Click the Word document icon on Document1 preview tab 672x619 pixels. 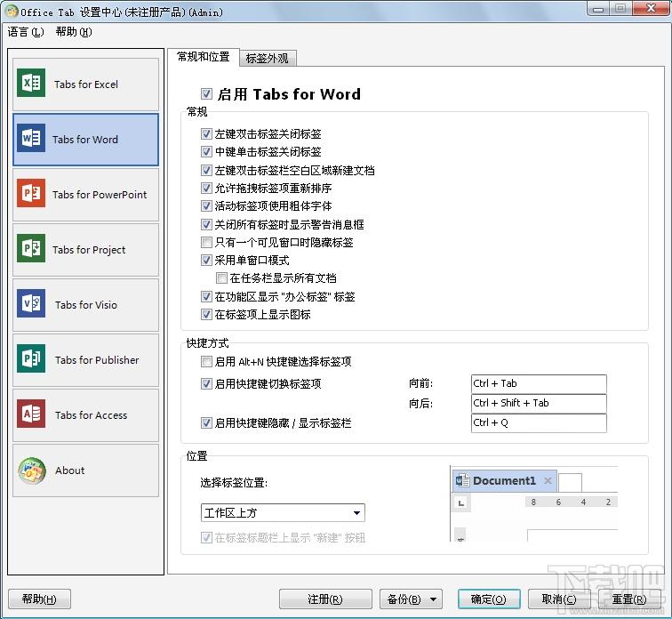coord(462,481)
